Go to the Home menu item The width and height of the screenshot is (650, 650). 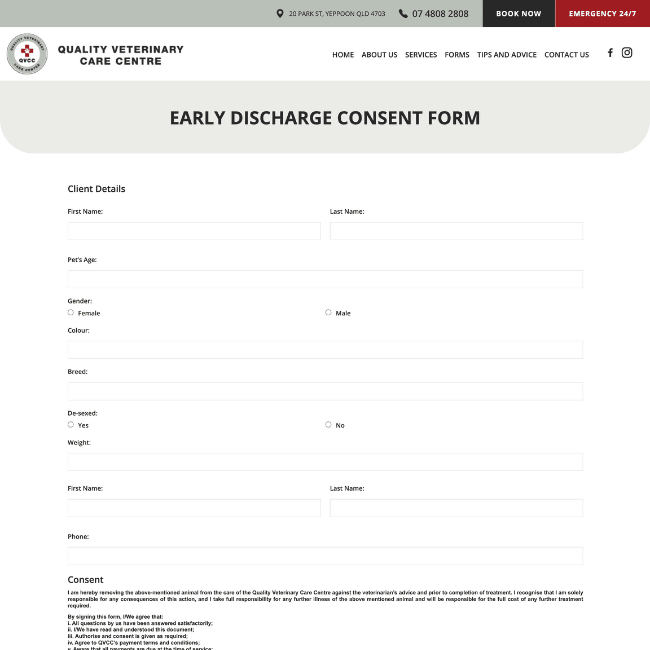(x=343, y=55)
